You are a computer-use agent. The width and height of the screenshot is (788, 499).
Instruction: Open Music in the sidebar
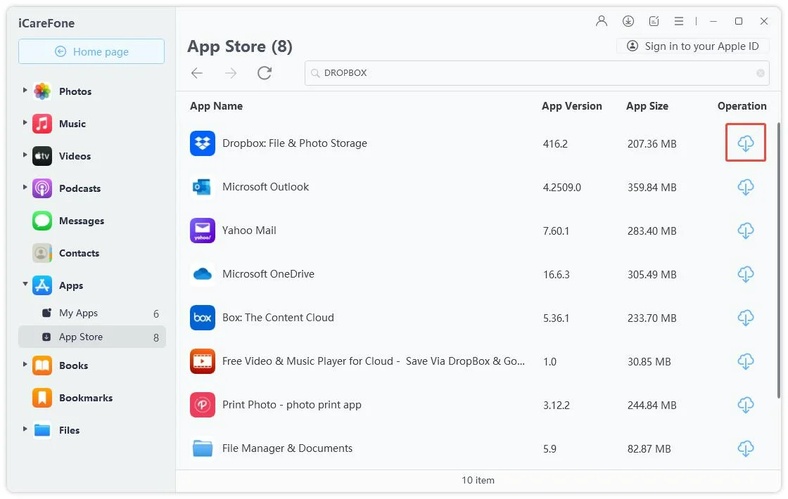tap(72, 124)
